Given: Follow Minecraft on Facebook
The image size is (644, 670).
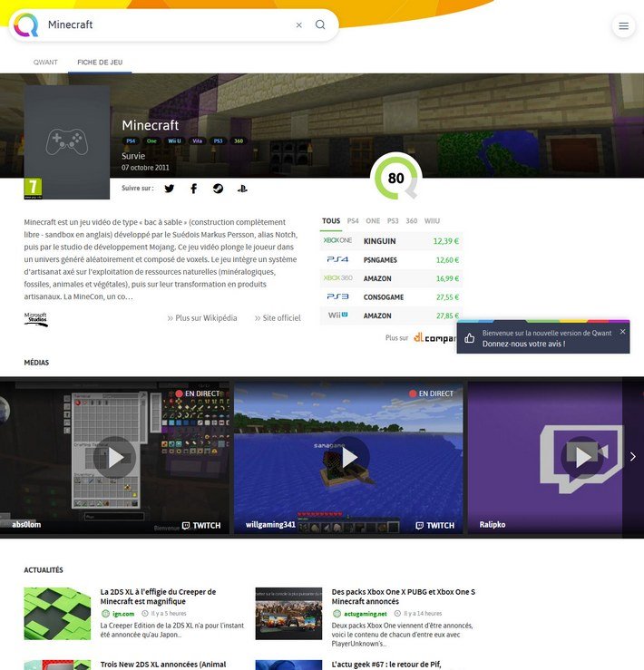Looking at the screenshot, I should coord(194,189).
